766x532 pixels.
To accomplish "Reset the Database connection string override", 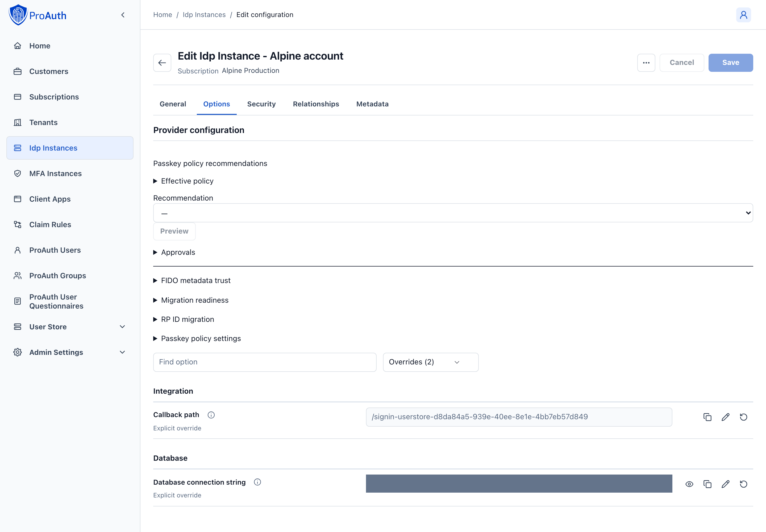I will (744, 484).
